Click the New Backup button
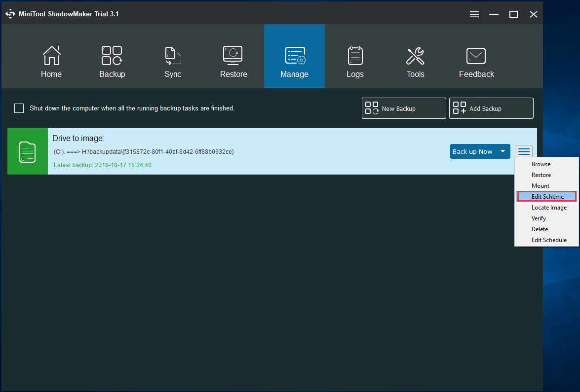The image size is (580, 392). click(x=403, y=108)
